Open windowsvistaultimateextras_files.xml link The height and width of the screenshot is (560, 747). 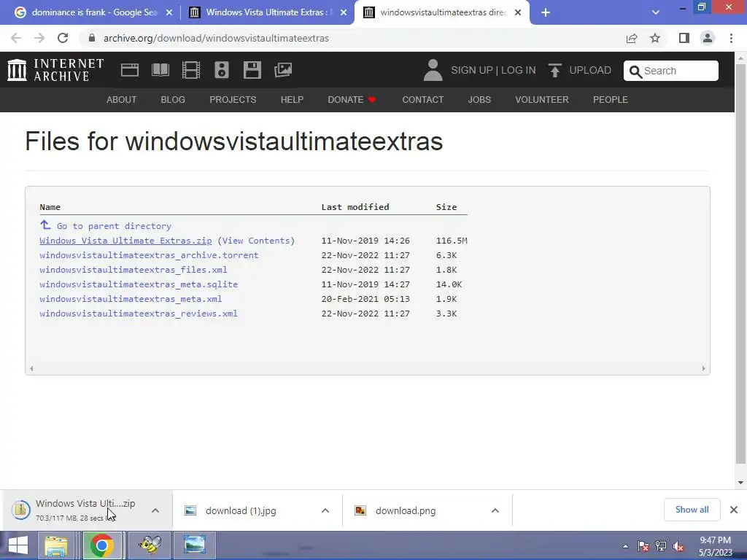click(x=133, y=270)
